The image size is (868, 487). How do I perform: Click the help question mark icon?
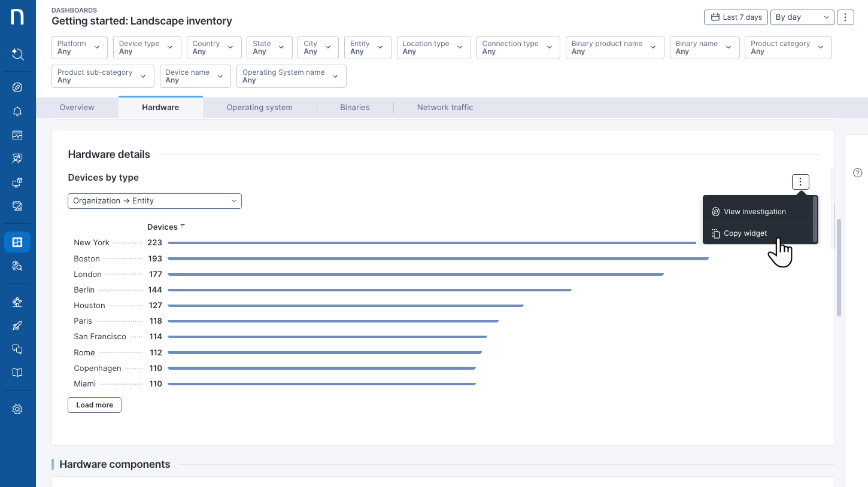[857, 173]
